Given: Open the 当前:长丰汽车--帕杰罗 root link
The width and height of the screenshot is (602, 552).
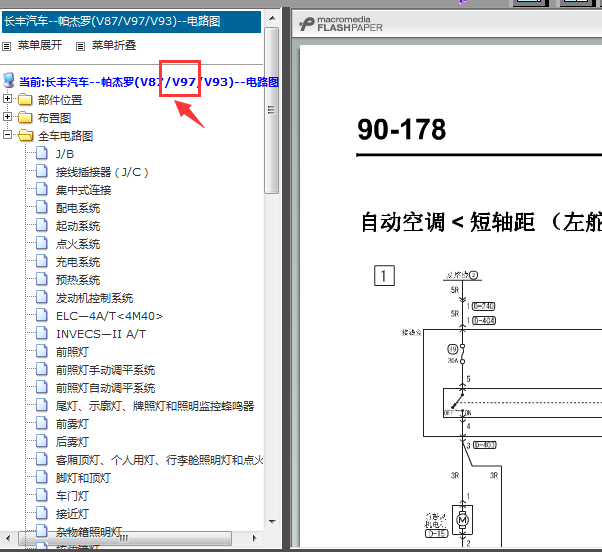Looking at the screenshot, I should [x=149, y=82].
